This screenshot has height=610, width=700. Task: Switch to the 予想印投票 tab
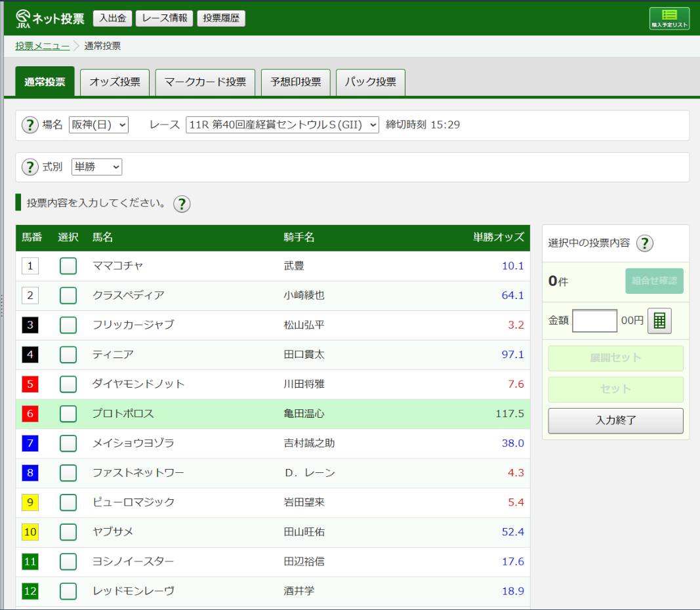(295, 82)
